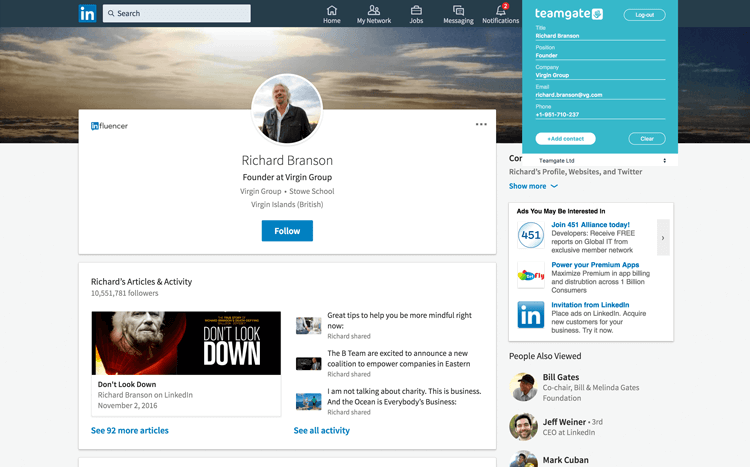This screenshot has height=467, width=750.
Task: Click See 92 more articles
Action: pyautogui.click(x=130, y=431)
